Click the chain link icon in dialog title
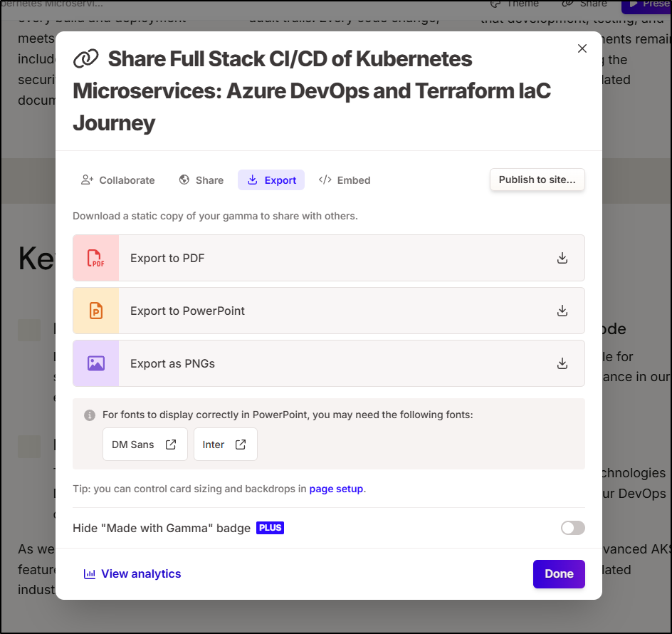The width and height of the screenshot is (672, 634). (85, 59)
